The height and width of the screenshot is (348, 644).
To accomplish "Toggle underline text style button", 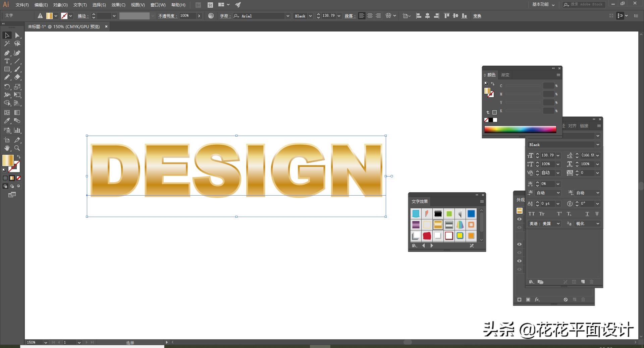I will tap(587, 214).
